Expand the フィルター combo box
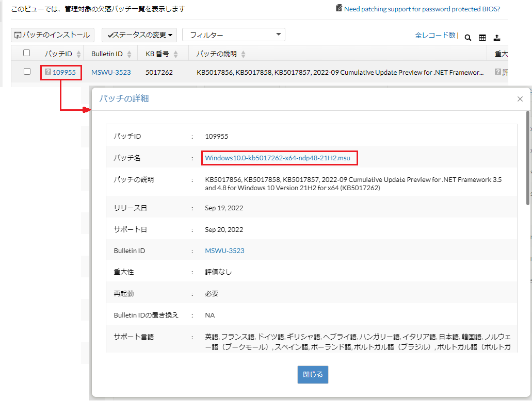 point(233,35)
